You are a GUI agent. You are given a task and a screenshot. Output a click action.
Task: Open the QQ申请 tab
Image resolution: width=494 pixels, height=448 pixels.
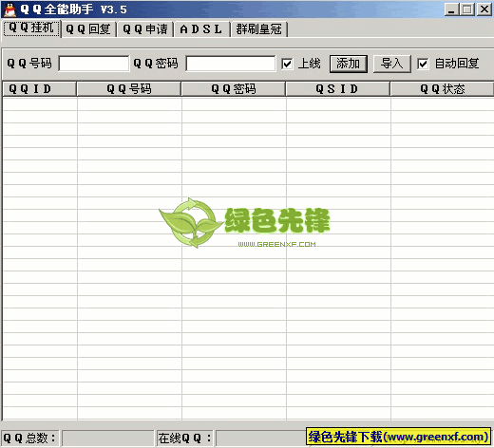(x=145, y=29)
